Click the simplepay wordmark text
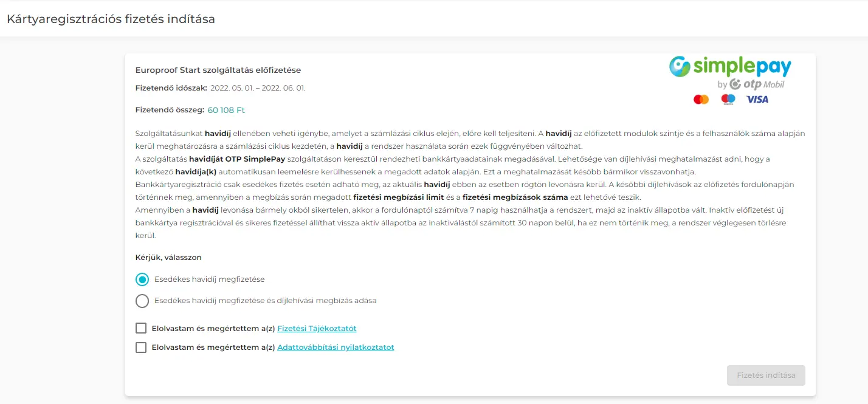Image resolution: width=868 pixels, height=404 pixels. pyautogui.click(x=742, y=66)
